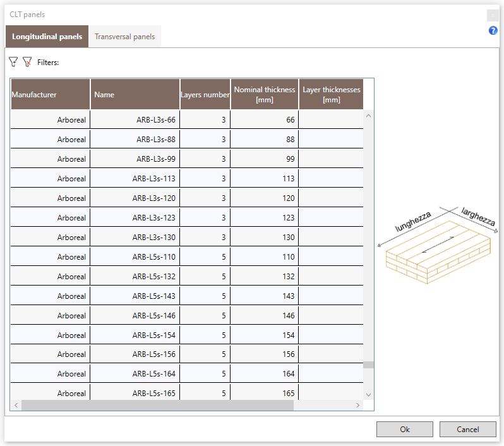Select the ARB-L5s-154 panel
Viewport: 504px width, 446px height.
point(154,335)
